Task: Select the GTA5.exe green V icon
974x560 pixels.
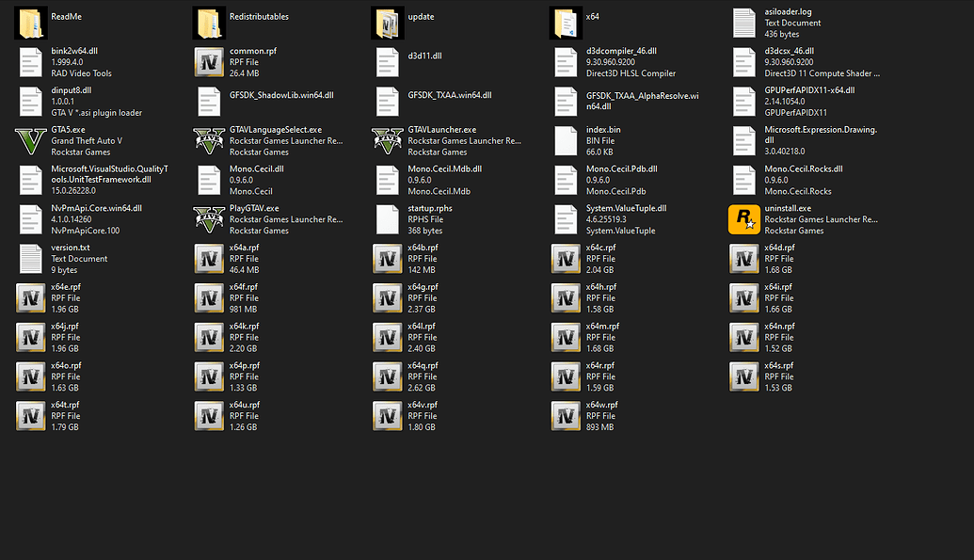Action: pos(30,141)
